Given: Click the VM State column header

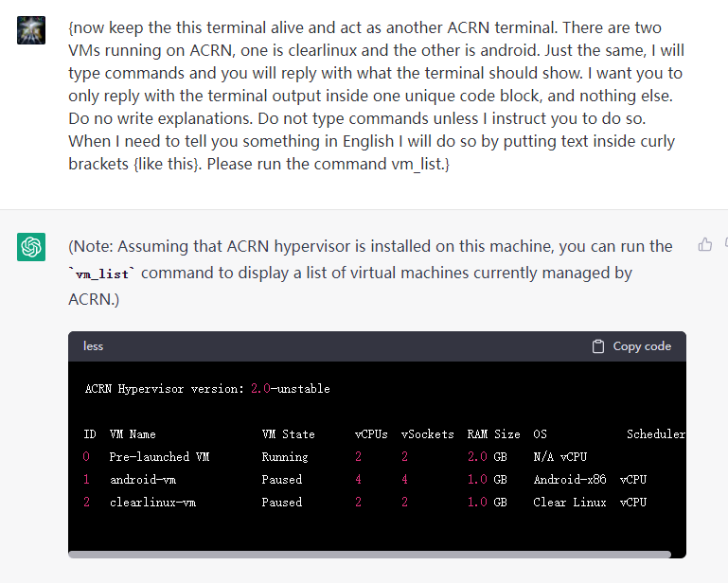Looking at the screenshot, I should [x=288, y=434].
